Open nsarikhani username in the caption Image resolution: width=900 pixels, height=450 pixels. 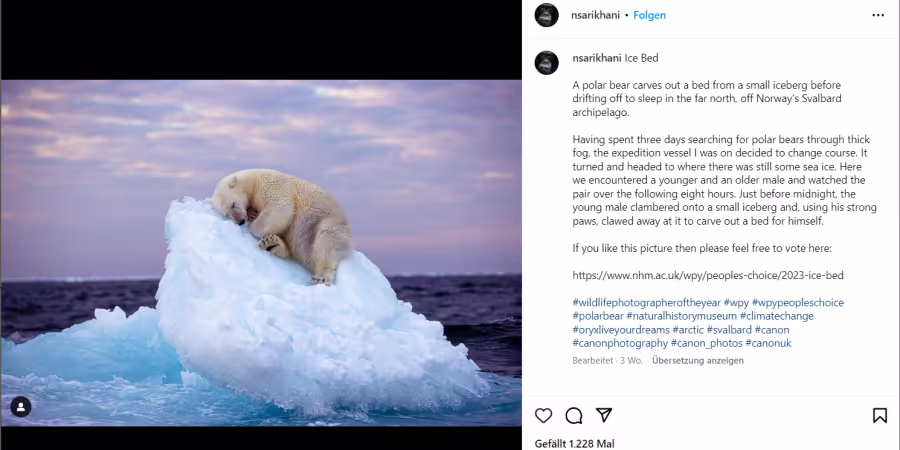point(596,58)
